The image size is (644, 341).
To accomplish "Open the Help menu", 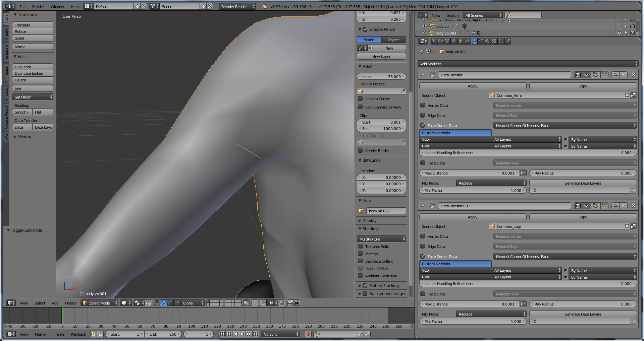I will point(74,6).
